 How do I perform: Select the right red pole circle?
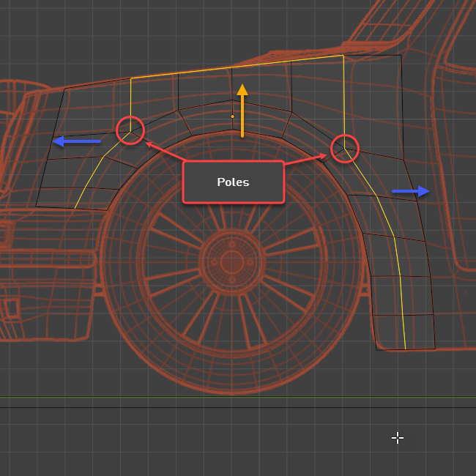click(x=344, y=149)
